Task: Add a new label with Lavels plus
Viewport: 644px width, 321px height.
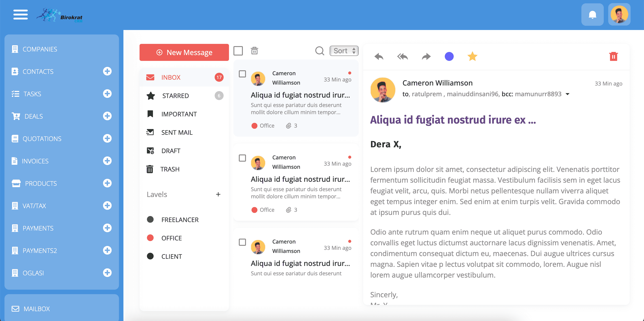Action: click(218, 194)
